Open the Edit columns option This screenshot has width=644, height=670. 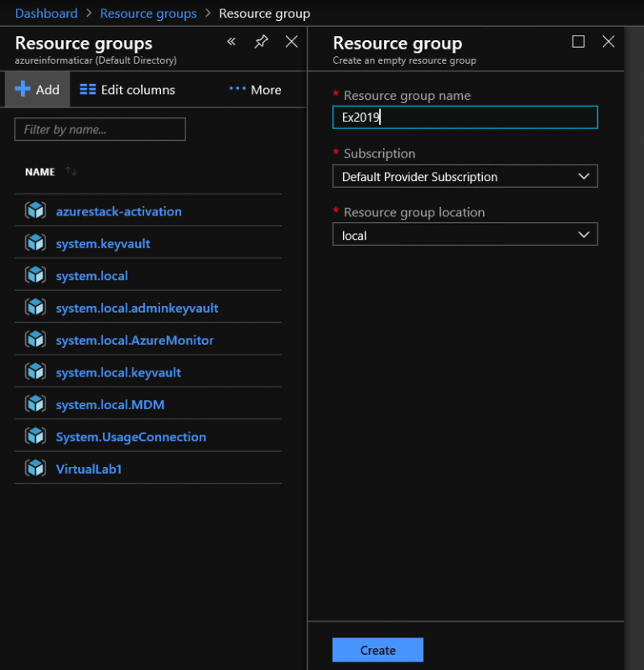pyautogui.click(x=127, y=90)
